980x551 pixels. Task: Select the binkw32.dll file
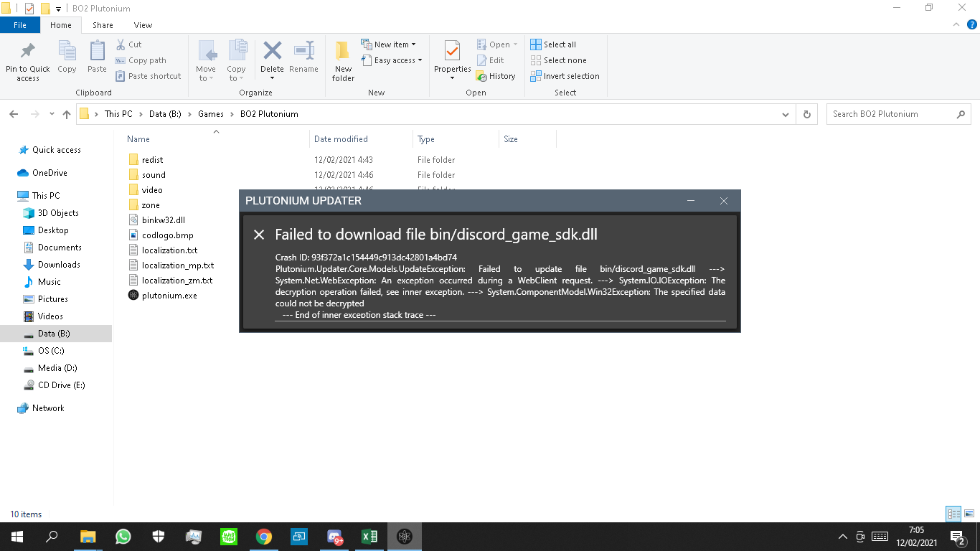(x=163, y=220)
